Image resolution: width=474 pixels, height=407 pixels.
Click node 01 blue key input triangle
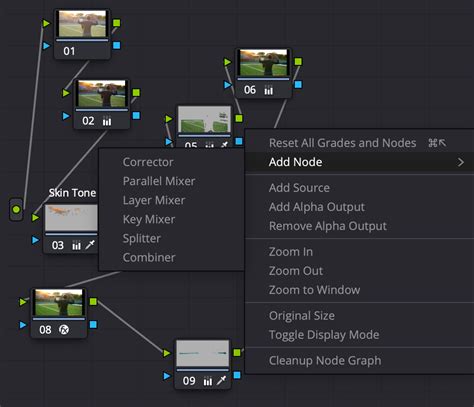tap(46, 45)
